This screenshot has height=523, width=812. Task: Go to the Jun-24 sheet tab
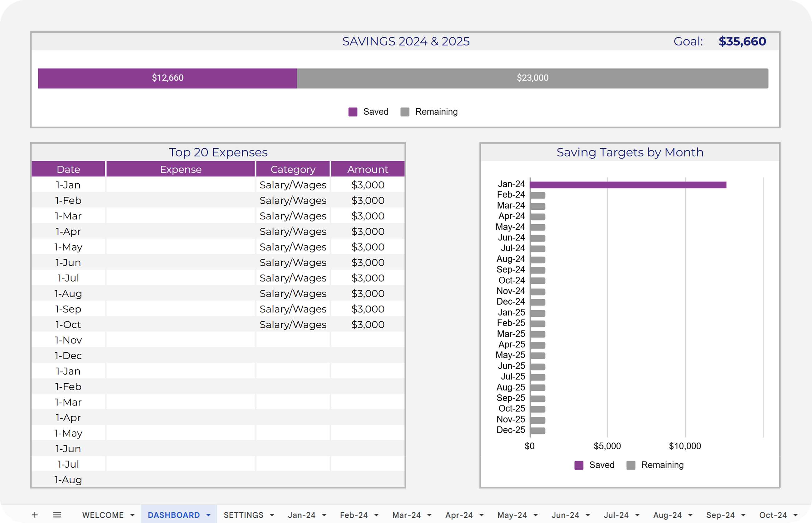pyautogui.click(x=565, y=515)
